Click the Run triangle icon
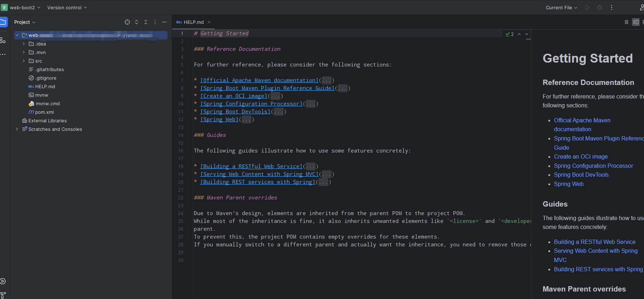This screenshot has width=644, height=299. [x=587, y=7]
